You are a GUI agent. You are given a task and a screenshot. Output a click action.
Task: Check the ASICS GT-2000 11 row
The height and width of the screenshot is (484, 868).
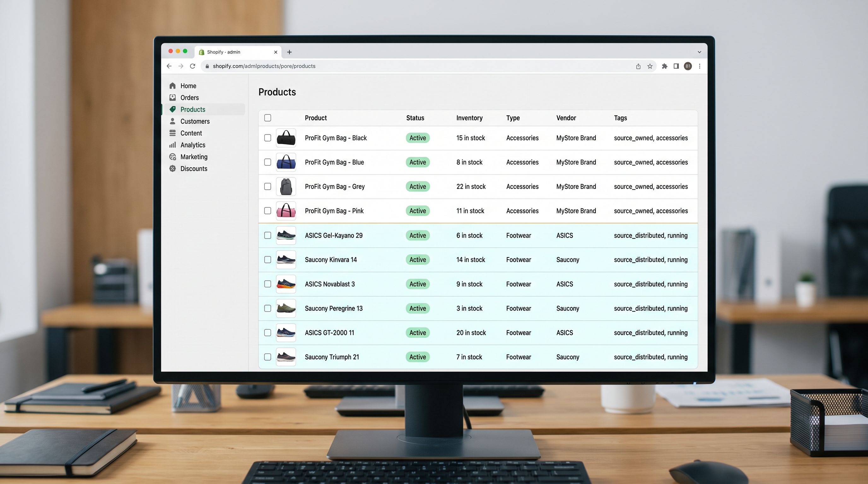click(267, 332)
